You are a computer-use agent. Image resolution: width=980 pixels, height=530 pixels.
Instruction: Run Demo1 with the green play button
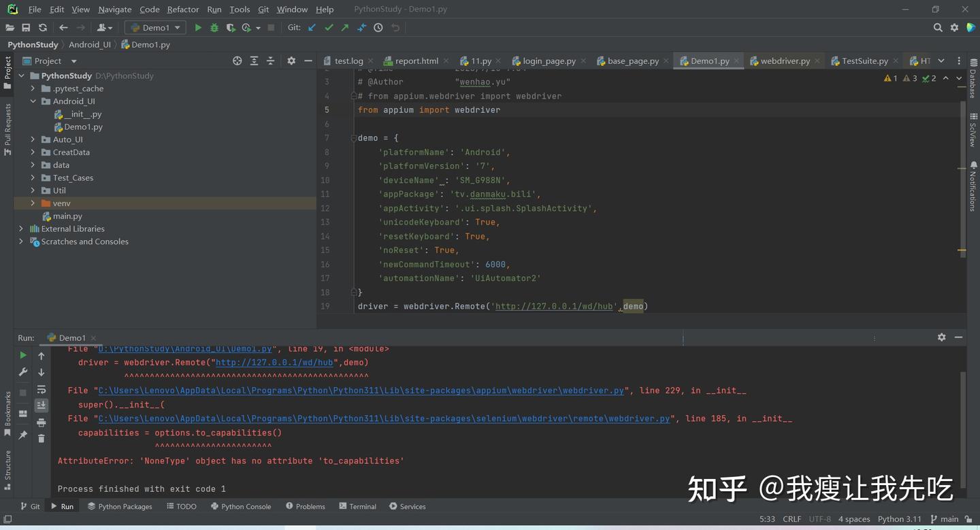pyautogui.click(x=198, y=28)
